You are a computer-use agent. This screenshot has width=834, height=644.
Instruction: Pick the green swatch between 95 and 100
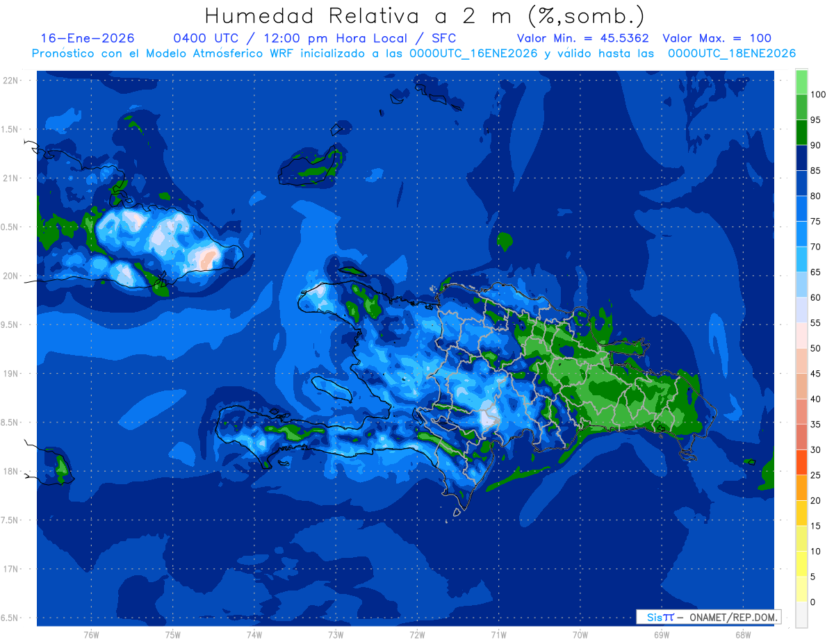(x=801, y=107)
